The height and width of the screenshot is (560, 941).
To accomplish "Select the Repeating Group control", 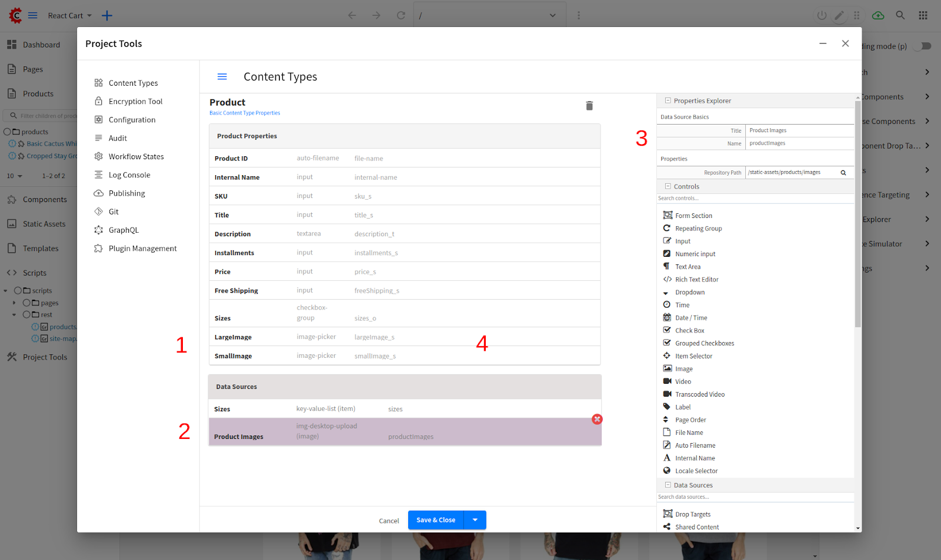I will (698, 229).
